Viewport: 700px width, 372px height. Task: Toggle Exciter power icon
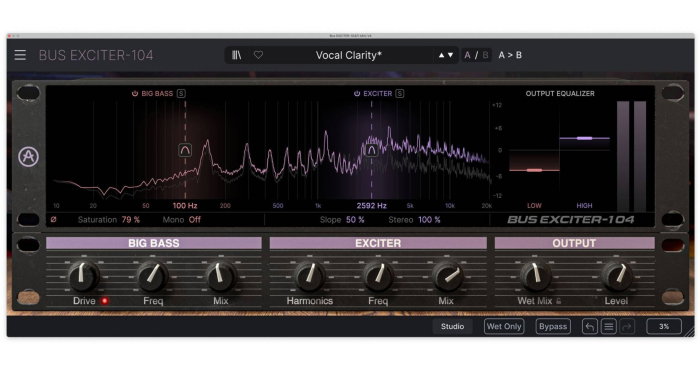[x=357, y=93]
